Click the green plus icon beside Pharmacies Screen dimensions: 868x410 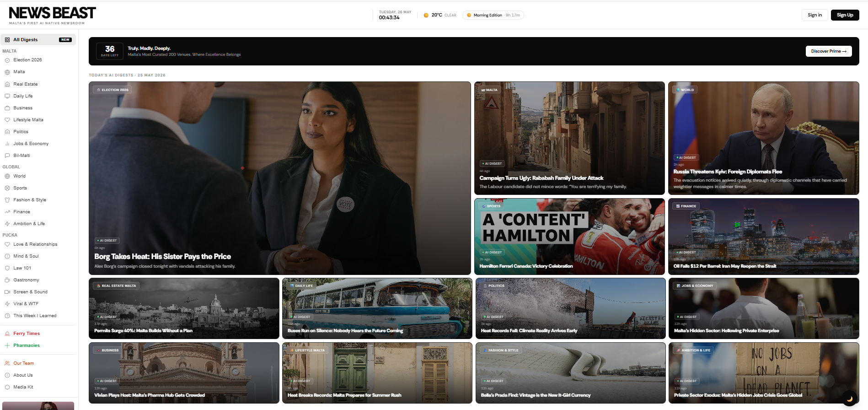7,345
